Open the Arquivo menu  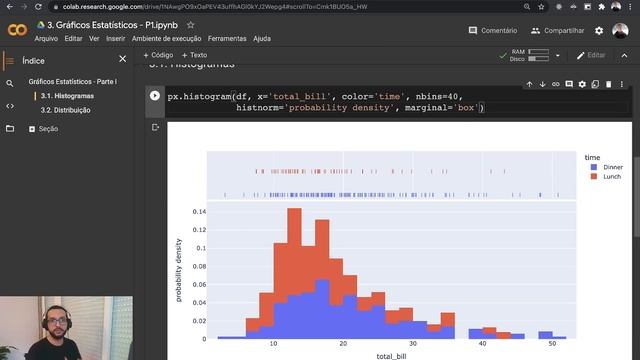click(x=46, y=38)
